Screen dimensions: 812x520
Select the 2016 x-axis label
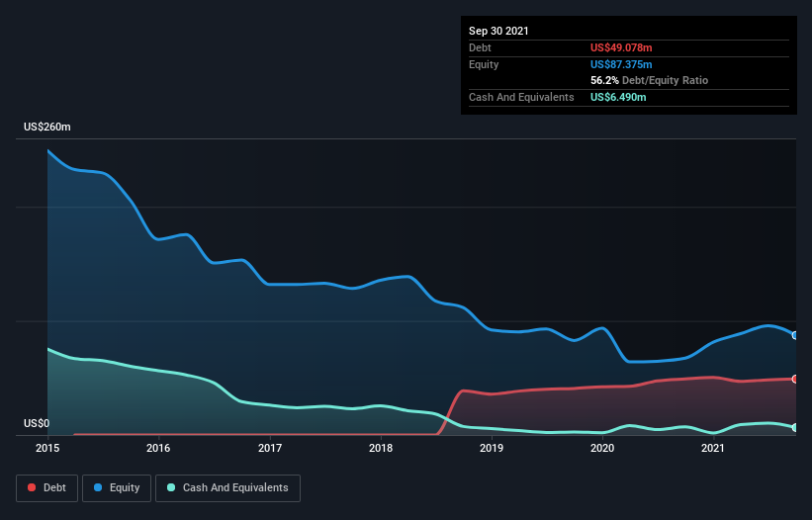tap(158, 448)
